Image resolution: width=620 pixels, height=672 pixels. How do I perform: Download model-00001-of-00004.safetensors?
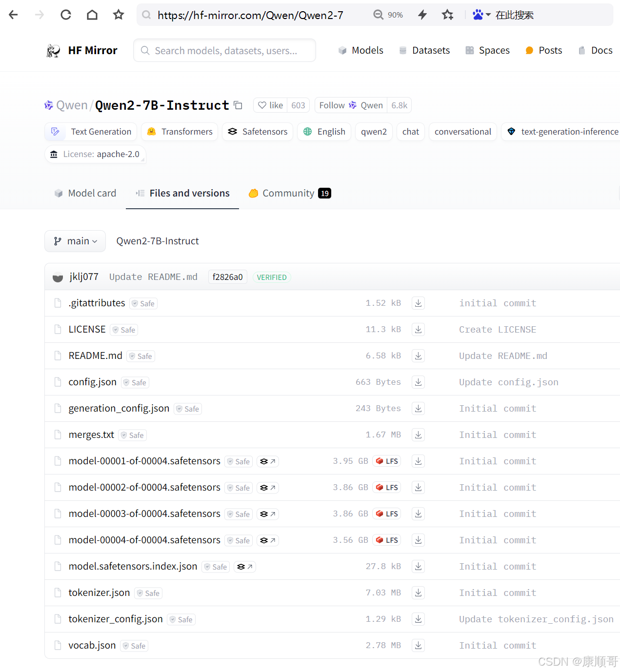pos(418,461)
